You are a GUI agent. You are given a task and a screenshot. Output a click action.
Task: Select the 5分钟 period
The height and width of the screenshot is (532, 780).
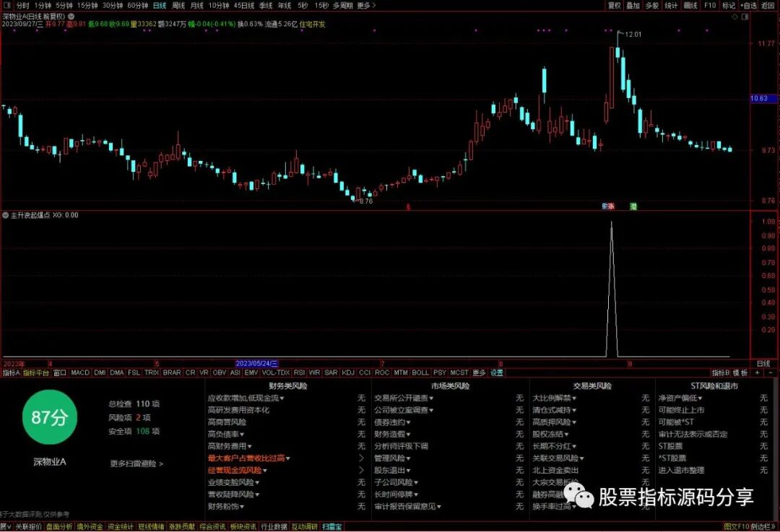tap(64, 6)
